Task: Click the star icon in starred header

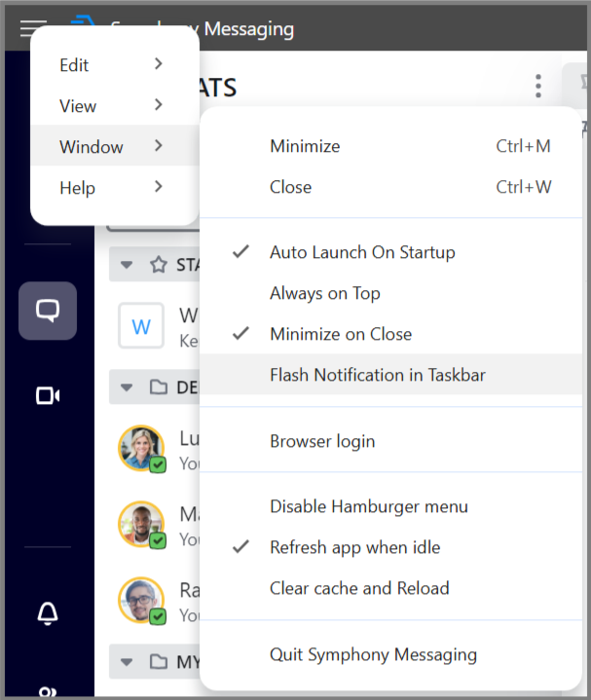Action: pos(159,265)
